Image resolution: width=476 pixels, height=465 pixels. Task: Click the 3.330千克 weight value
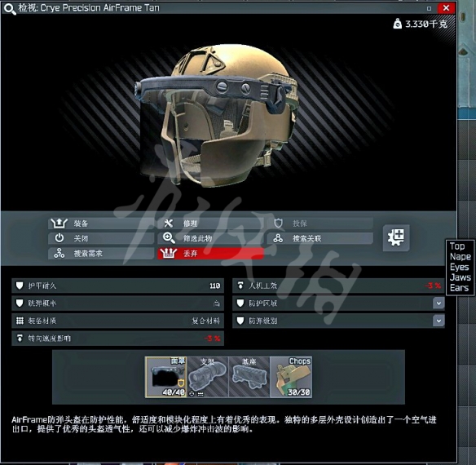[426, 24]
